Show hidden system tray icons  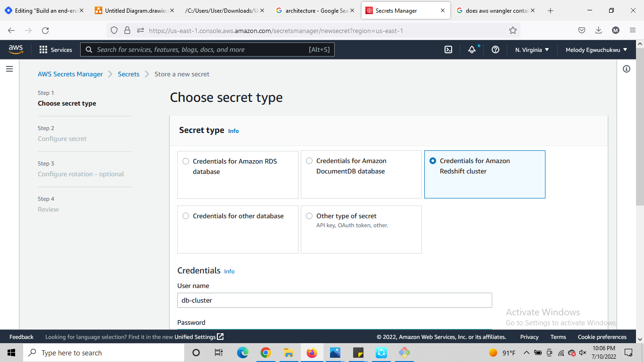526,353
